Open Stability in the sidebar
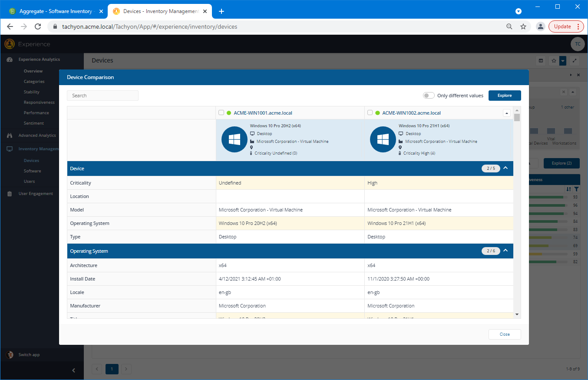Screen dimensions: 588x380 point(31,92)
